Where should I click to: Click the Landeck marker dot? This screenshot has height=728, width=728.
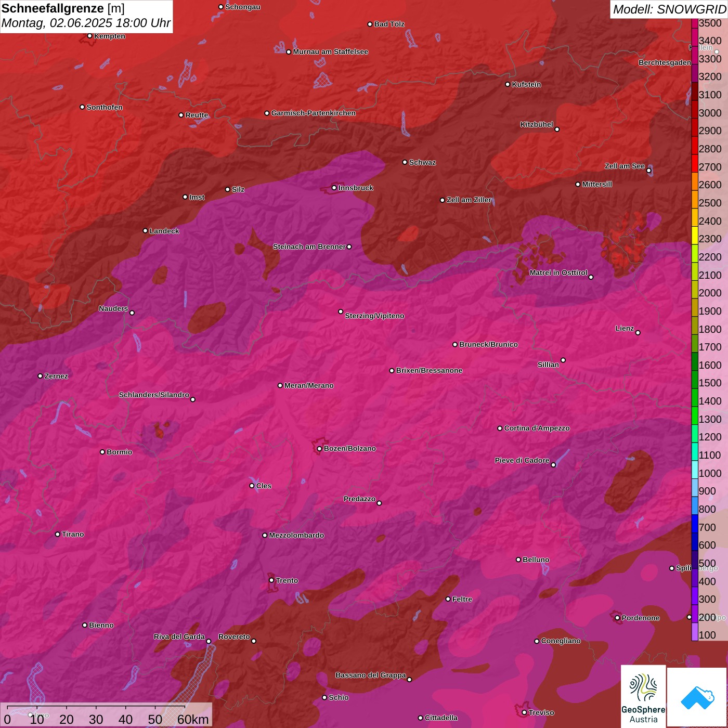click(x=145, y=231)
